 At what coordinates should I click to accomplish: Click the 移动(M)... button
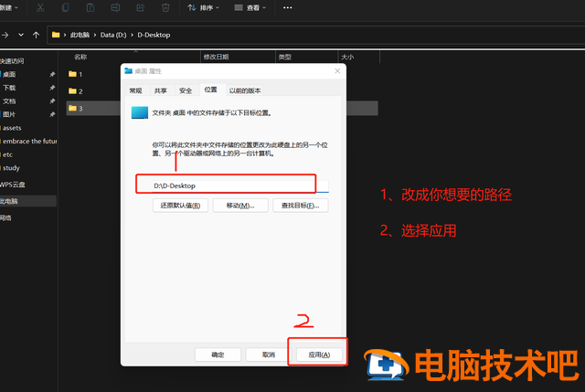(240, 206)
